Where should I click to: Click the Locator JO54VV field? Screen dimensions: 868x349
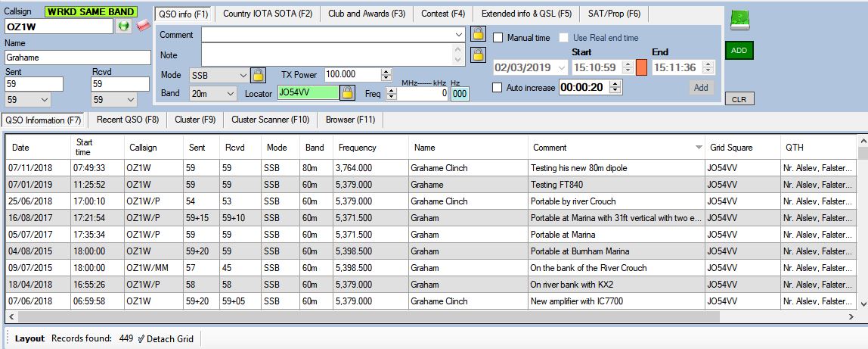[x=308, y=93]
